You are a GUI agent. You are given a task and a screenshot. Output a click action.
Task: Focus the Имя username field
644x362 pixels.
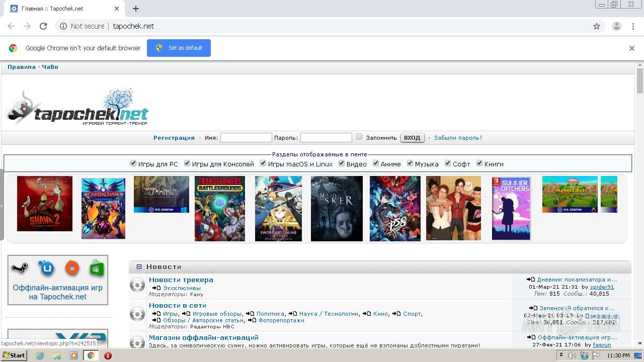click(x=246, y=138)
